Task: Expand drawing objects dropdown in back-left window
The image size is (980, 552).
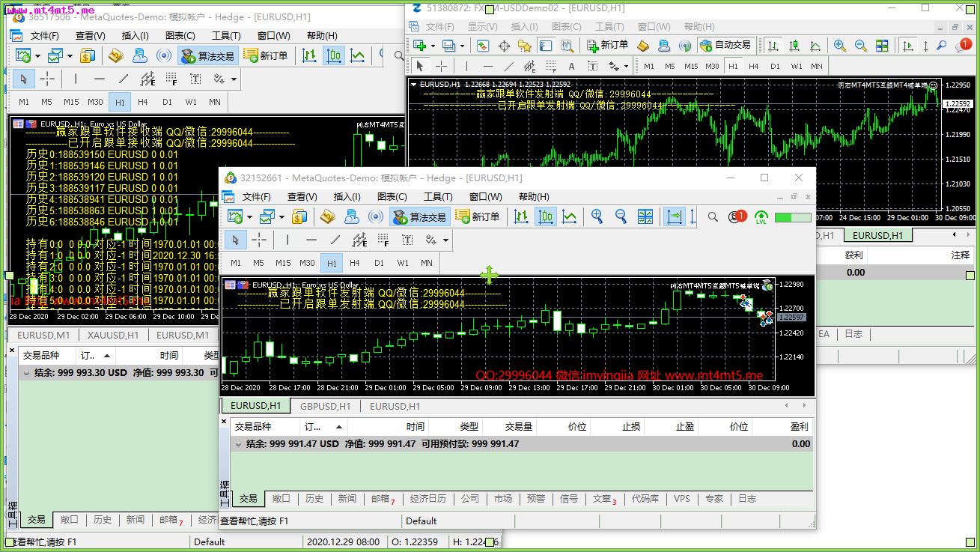Action: (234, 79)
